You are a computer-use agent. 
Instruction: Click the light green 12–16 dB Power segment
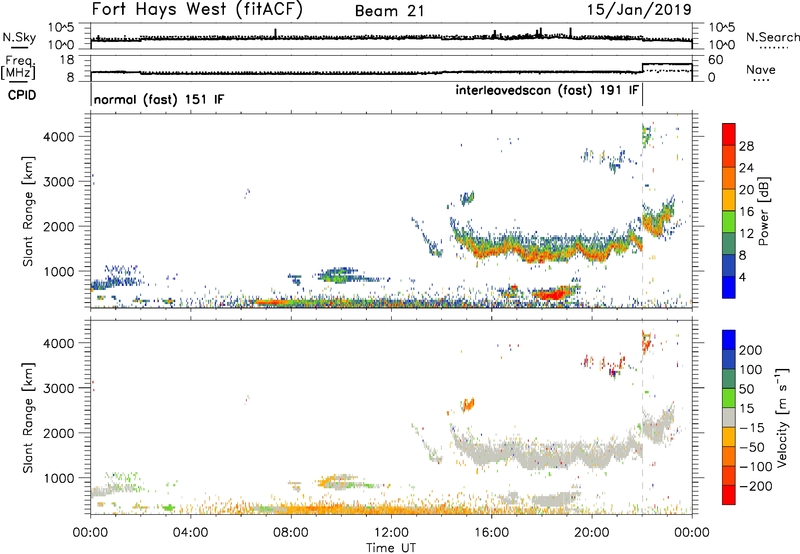(x=729, y=222)
